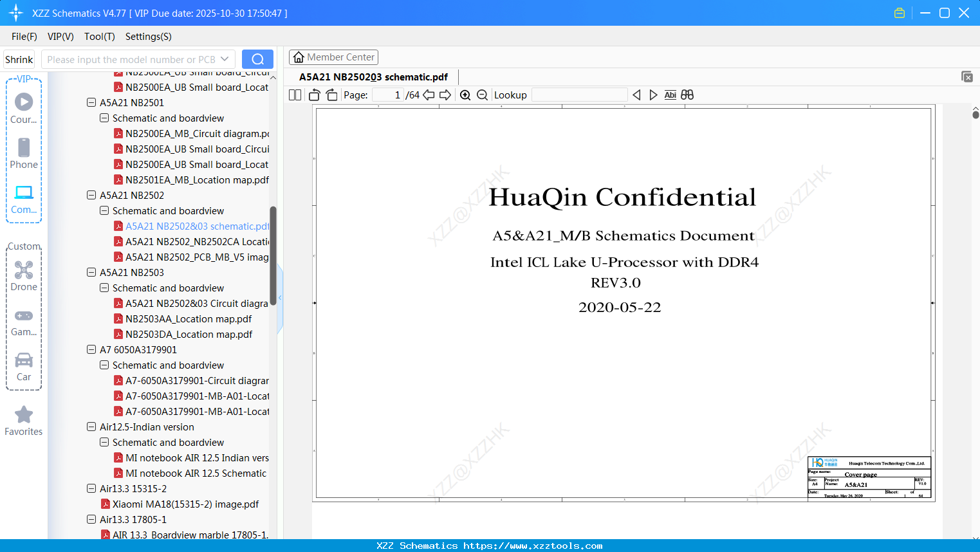The width and height of the screenshot is (980, 552).
Task: Open the model number dropdown arrow
Action: point(225,59)
